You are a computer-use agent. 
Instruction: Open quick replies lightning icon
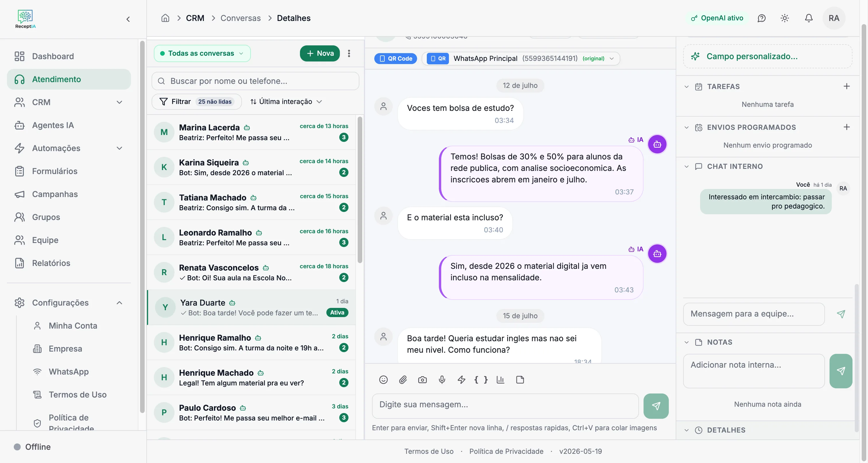(x=462, y=380)
